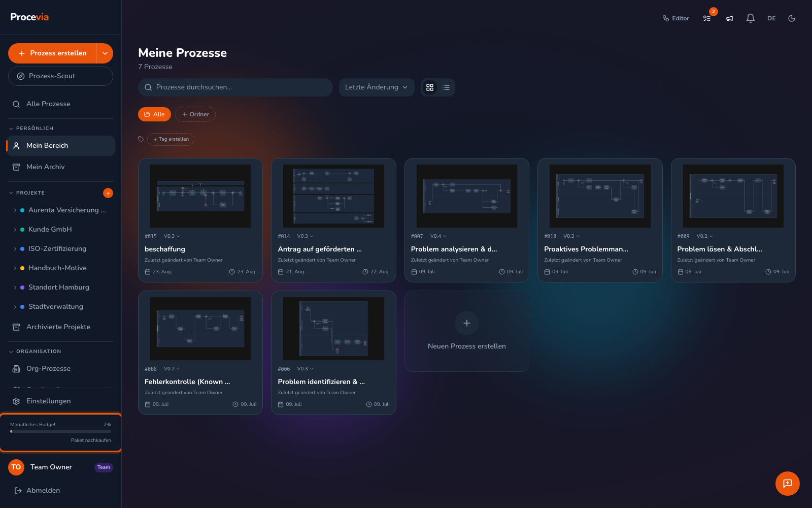Viewport: 812px width, 508px height.
Task: Open Problem lösen & Abschl... thumbnail
Action: [x=733, y=196]
